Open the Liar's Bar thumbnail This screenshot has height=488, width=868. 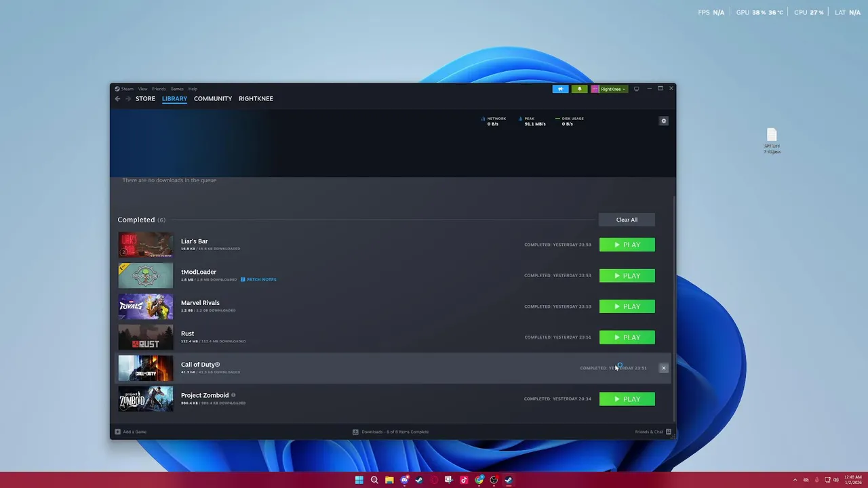pyautogui.click(x=146, y=245)
